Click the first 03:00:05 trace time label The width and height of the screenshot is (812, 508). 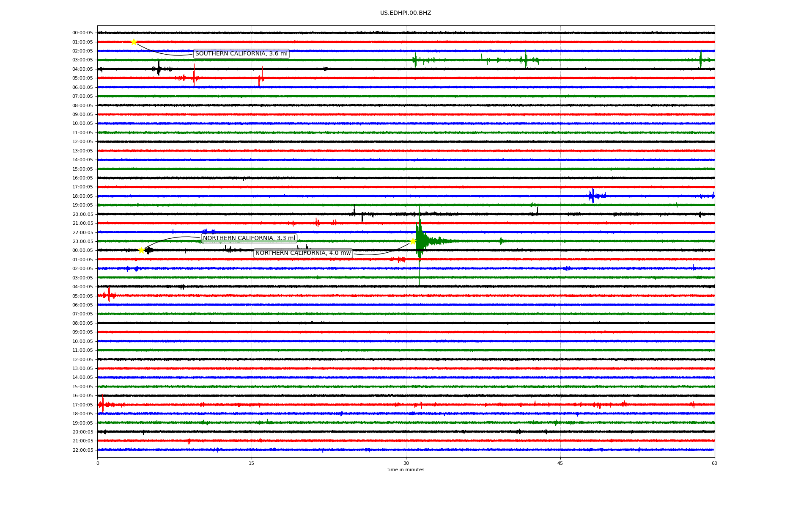[82, 60]
